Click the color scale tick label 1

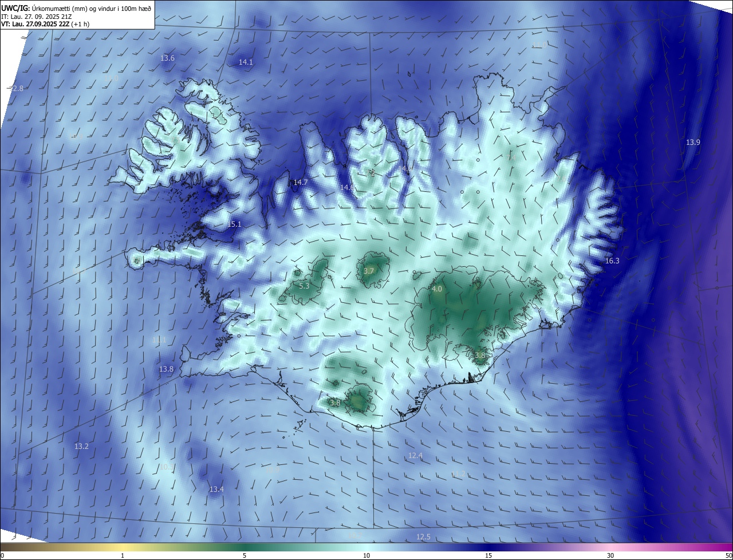click(x=123, y=555)
